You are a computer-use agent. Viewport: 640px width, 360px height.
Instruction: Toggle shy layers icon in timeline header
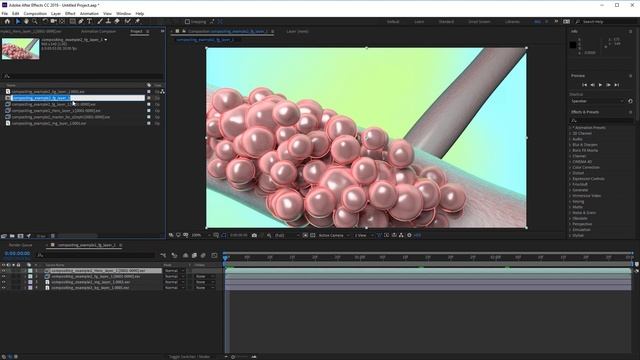pos(185,255)
